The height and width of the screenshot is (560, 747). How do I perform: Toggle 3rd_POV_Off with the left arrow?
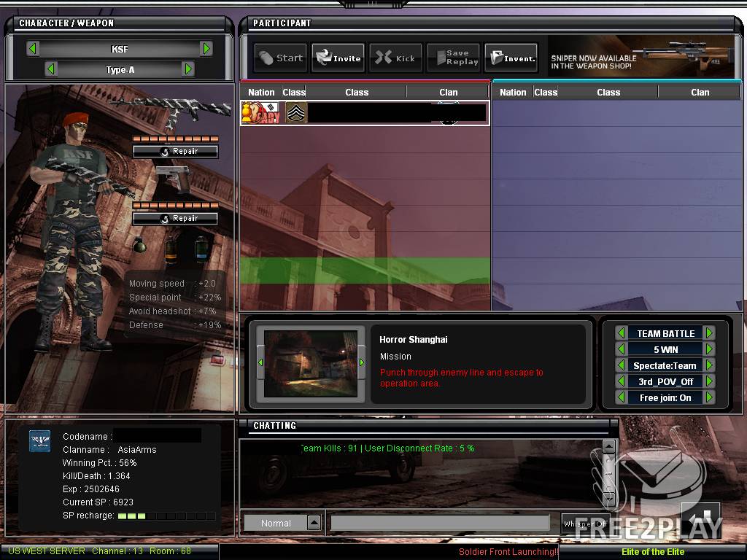pyautogui.click(x=621, y=381)
